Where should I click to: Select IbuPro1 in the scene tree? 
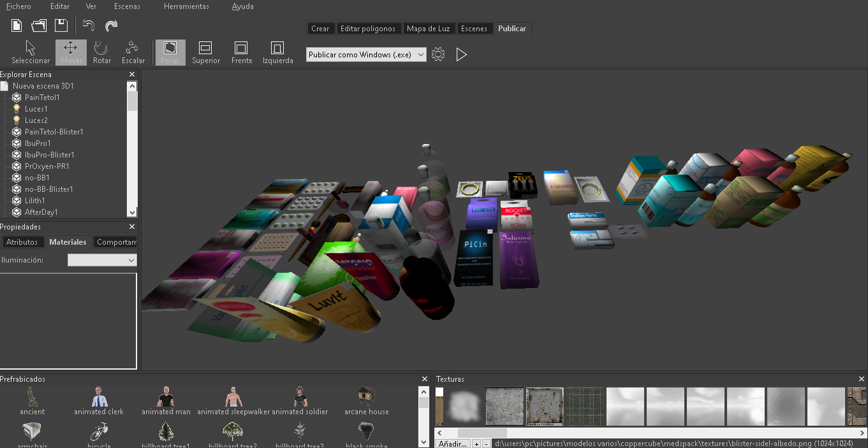[38, 143]
